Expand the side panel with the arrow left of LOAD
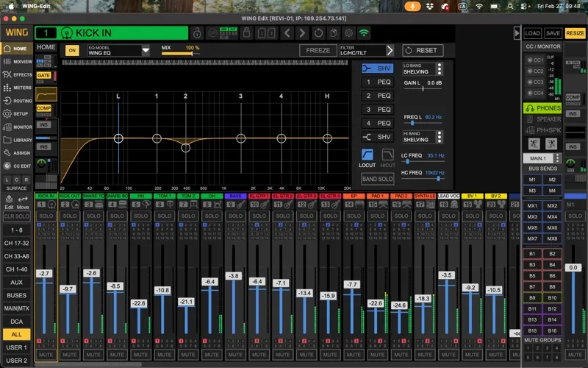 coord(517,33)
